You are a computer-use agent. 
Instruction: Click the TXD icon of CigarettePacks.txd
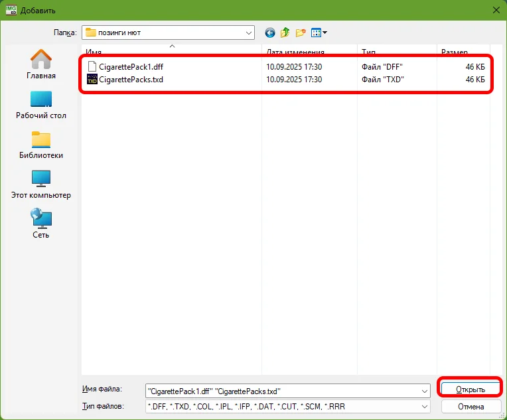coord(92,79)
